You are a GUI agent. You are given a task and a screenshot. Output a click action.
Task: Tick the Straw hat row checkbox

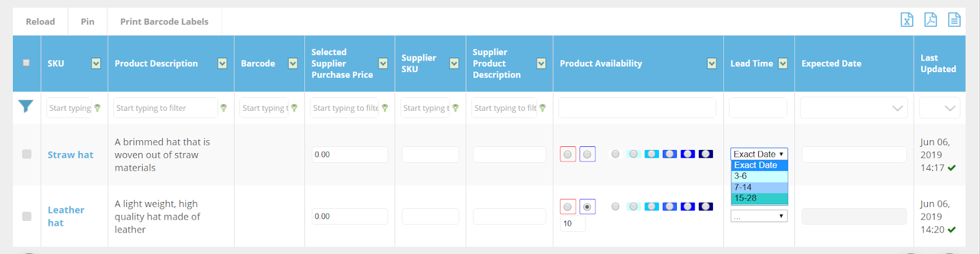click(27, 154)
